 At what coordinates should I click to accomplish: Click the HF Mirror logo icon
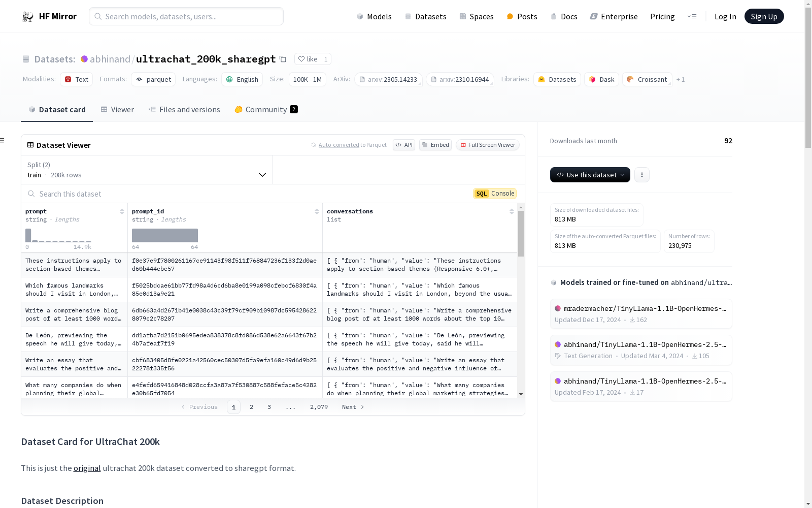[x=28, y=17]
